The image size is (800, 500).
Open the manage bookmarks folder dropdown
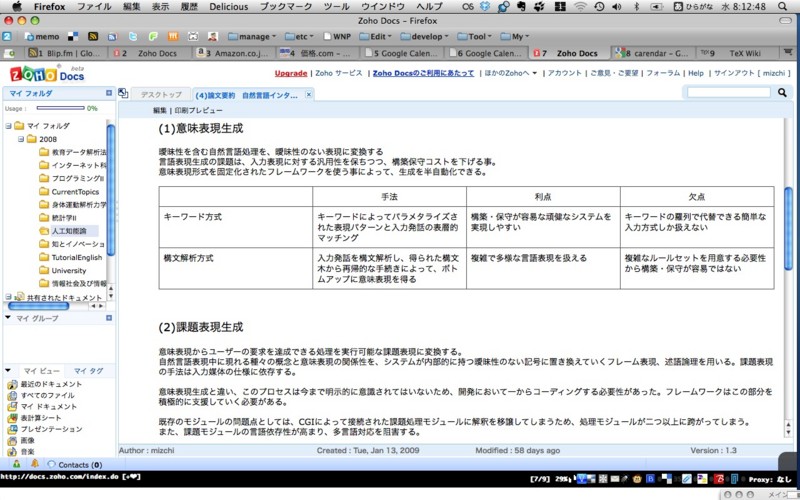coord(252,36)
